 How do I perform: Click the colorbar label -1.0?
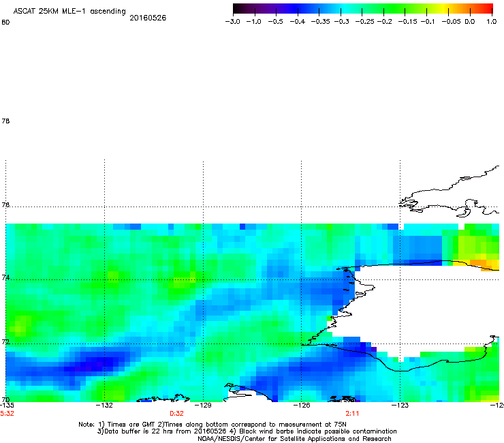pos(253,22)
